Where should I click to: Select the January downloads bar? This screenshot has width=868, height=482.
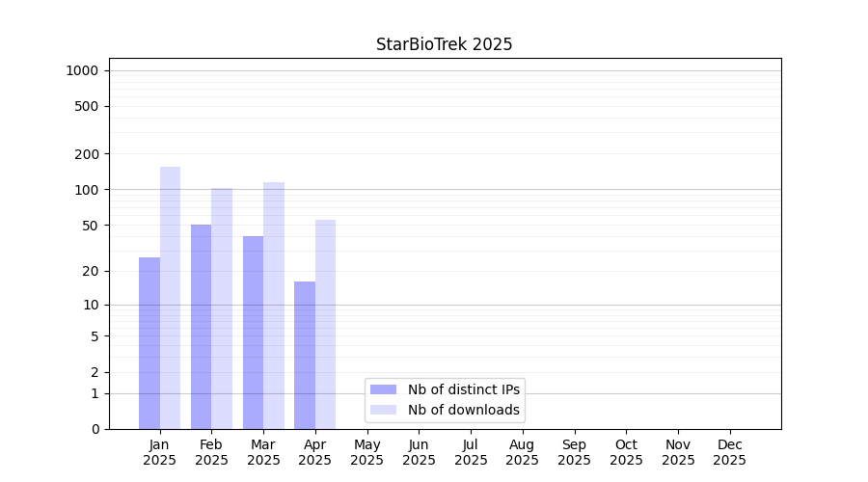click(170, 298)
